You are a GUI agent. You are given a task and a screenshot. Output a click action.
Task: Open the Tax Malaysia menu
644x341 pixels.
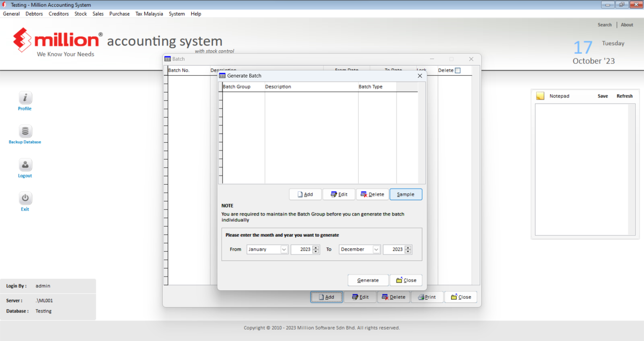click(x=149, y=13)
